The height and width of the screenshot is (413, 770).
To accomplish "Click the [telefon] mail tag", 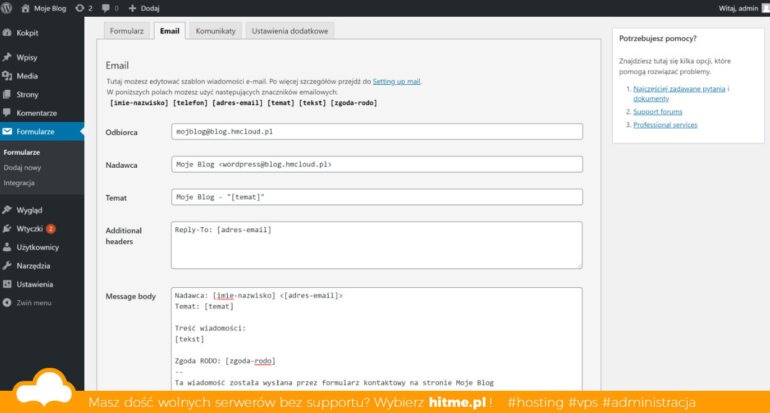I will [191, 103].
